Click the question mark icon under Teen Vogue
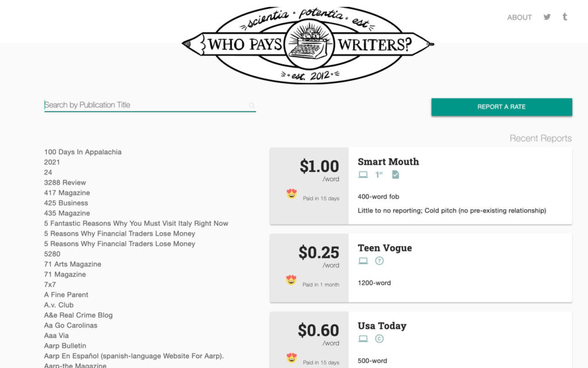The width and height of the screenshot is (588, 368). tap(379, 260)
